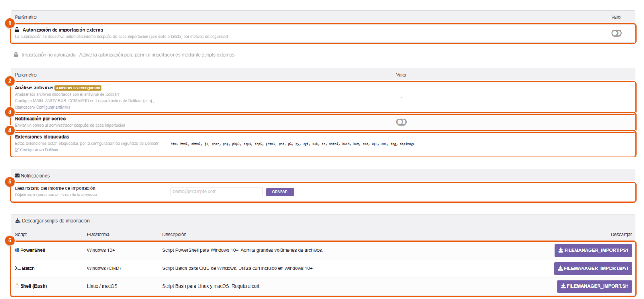Open the Configurar antivirus link
The width and height of the screenshot is (644, 299).
pos(53,107)
